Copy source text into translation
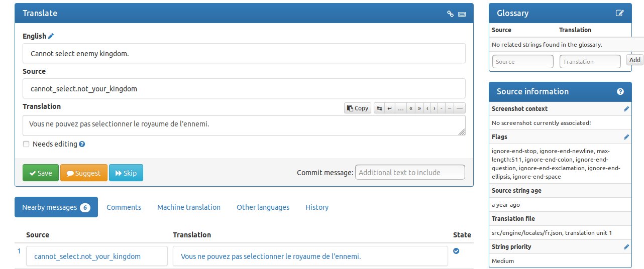Screen dimensions: 644x269 point(358,108)
